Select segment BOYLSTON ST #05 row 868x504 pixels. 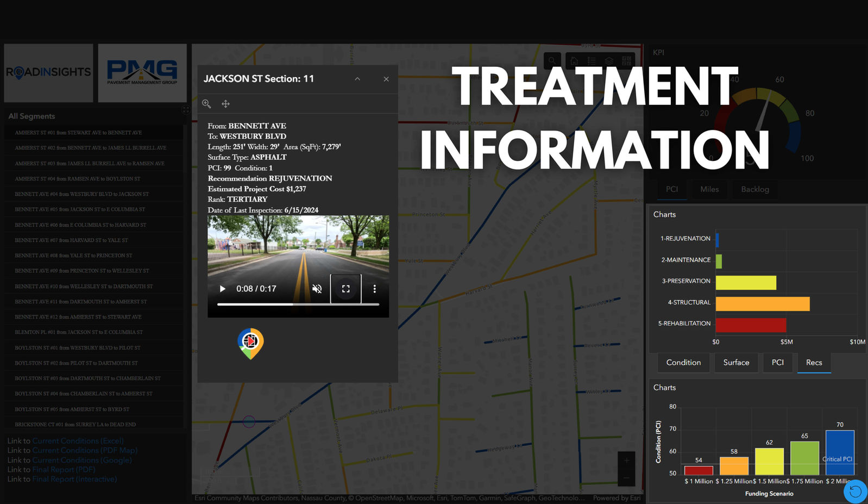click(x=93, y=409)
